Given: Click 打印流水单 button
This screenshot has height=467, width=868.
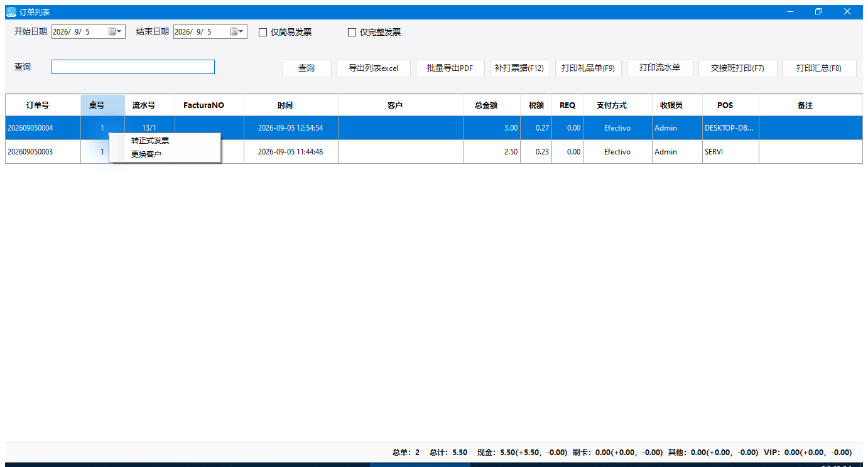Looking at the screenshot, I should [659, 68].
